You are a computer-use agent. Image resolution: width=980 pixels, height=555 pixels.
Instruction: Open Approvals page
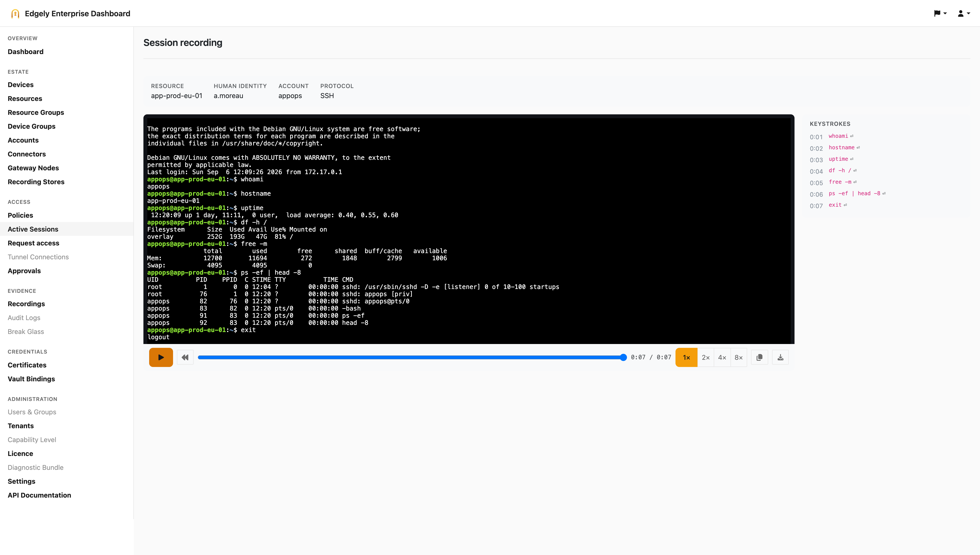pos(24,271)
